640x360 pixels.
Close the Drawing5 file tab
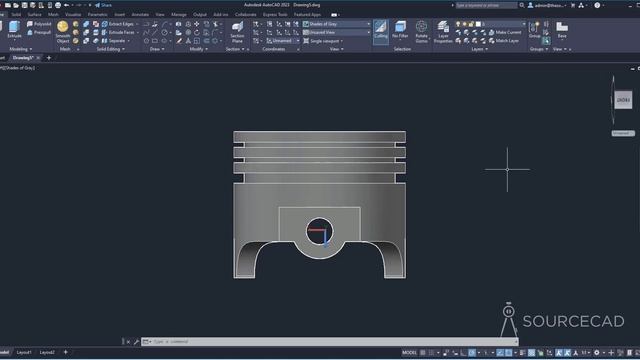point(38,58)
